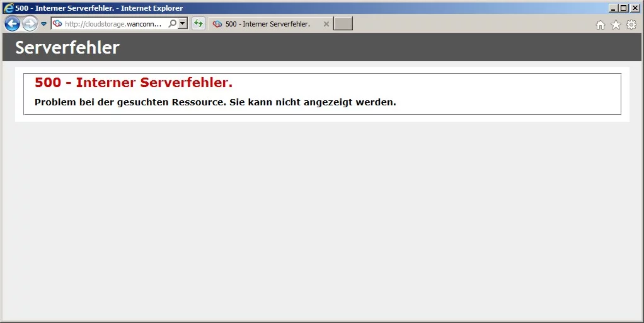Image resolution: width=644 pixels, height=323 pixels.
Task: Open the Tools gear menu
Action: [x=631, y=25]
